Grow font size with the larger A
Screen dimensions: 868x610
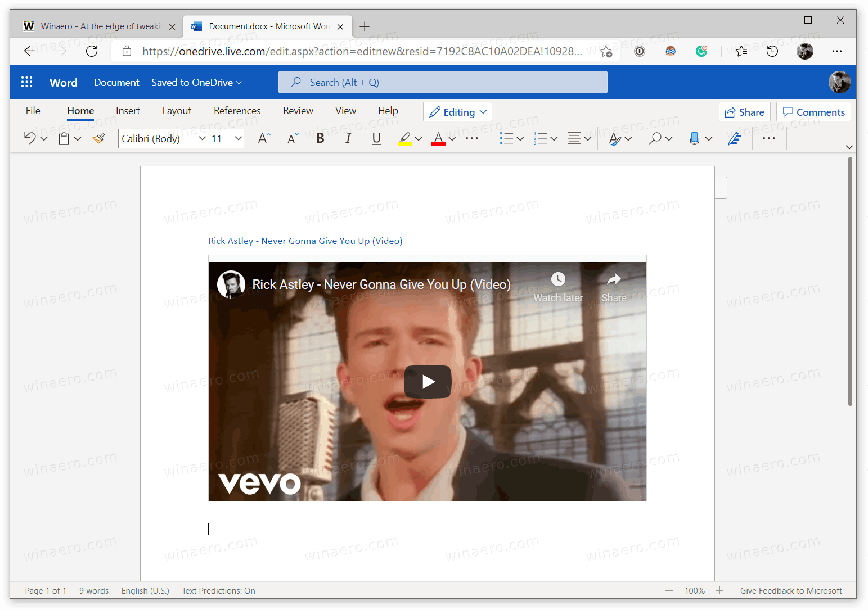click(264, 138)
